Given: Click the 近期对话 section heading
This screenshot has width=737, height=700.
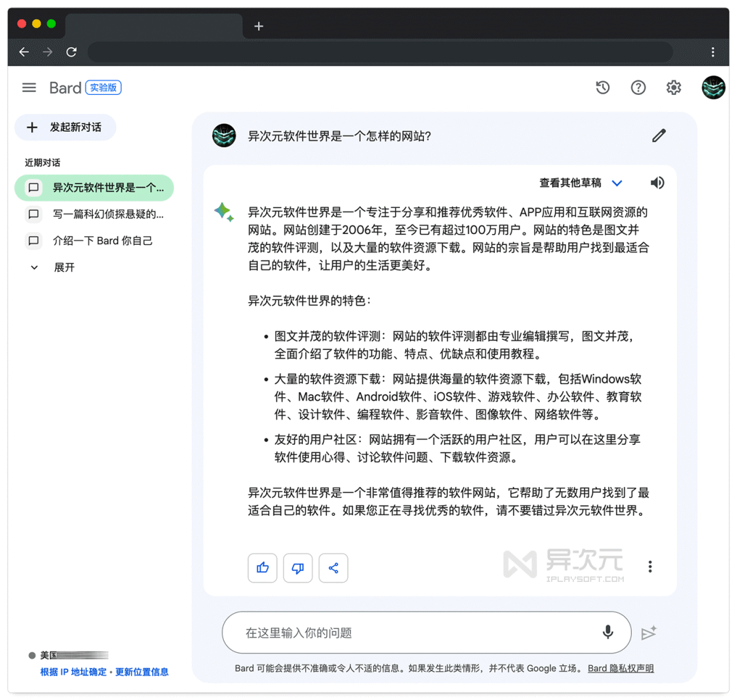Looking at the screenshot, I should (42, 162).
